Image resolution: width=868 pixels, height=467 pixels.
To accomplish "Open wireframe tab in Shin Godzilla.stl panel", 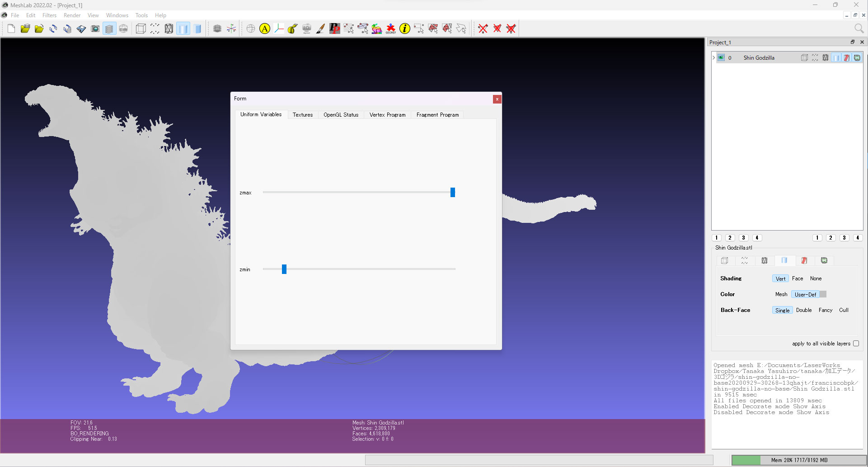I will coord(764,260).
